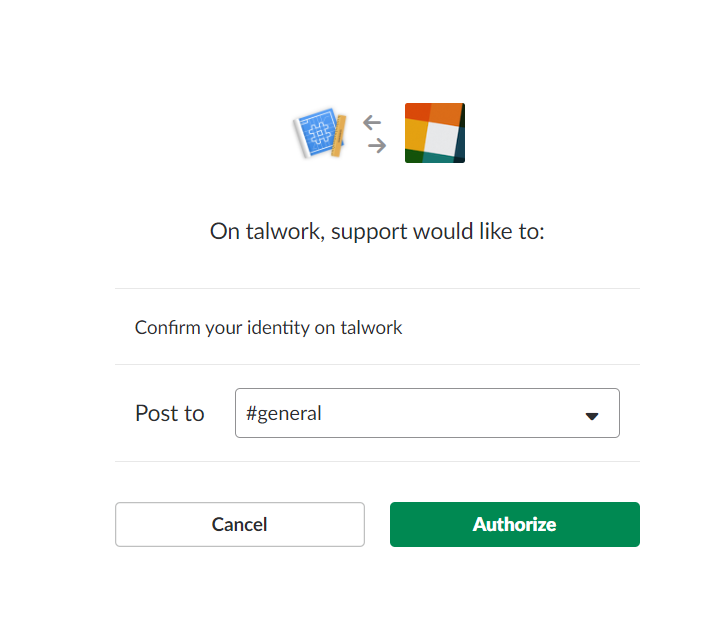Authorize the support app

point(514,524)
